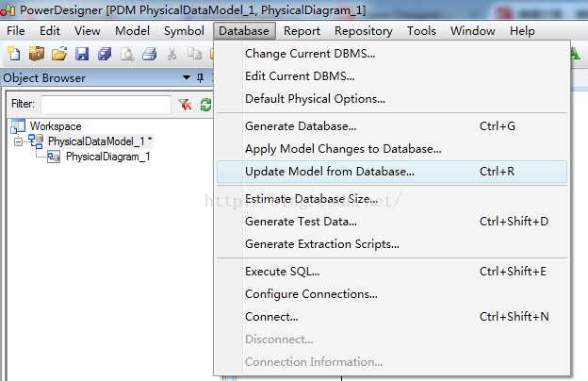Click the PhysicalDataModel_1 model icon
The image size is (588, 381).
(36, 141)
